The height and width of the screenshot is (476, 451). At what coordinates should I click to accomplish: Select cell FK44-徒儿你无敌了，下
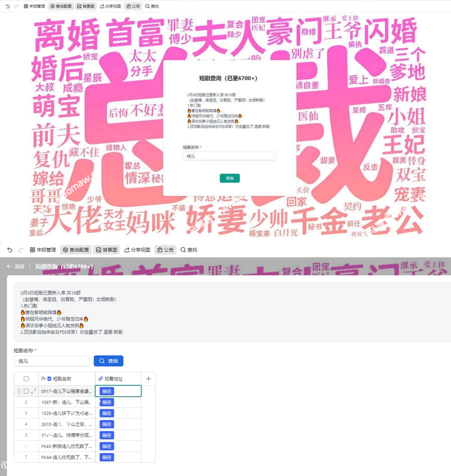(x=67, y=457)
